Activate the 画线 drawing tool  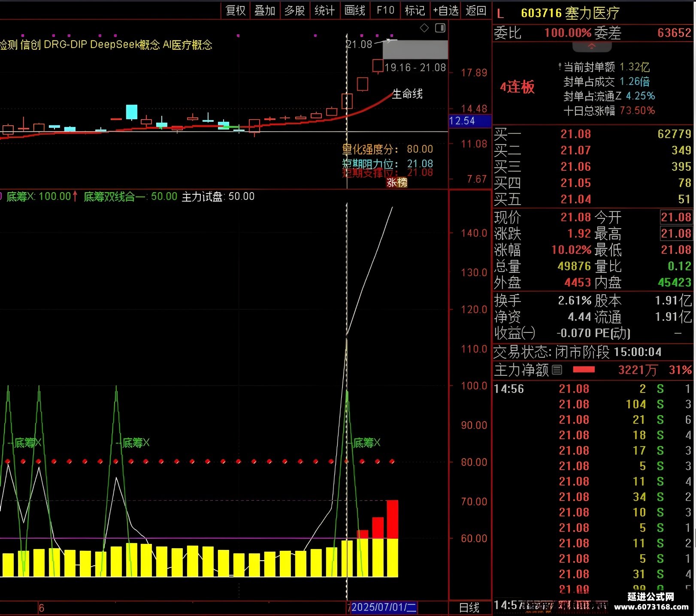(355, 10)
